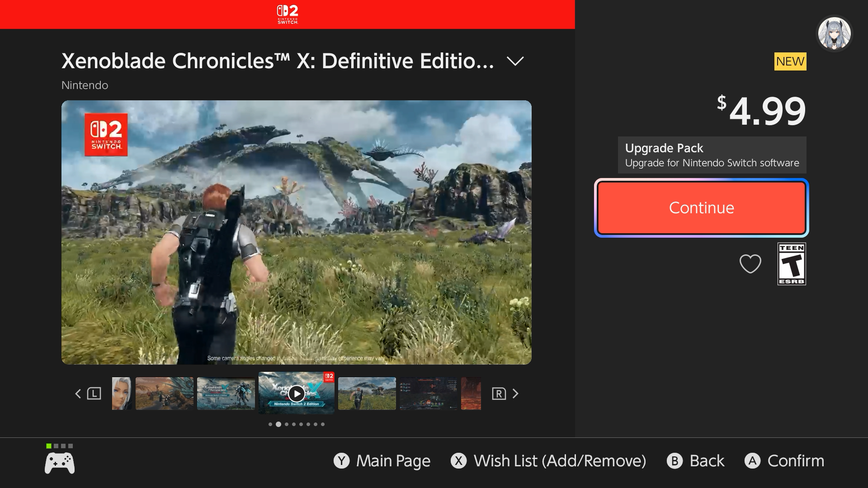This screenshot has height=488, width=868.
Task: Click the Nintendo Switch 2 logo in the header
Action: 288,14
